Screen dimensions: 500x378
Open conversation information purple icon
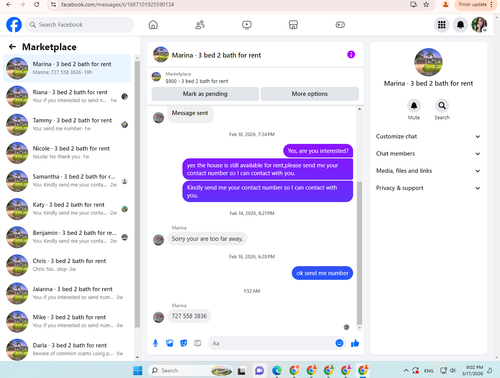click(351, 54)
